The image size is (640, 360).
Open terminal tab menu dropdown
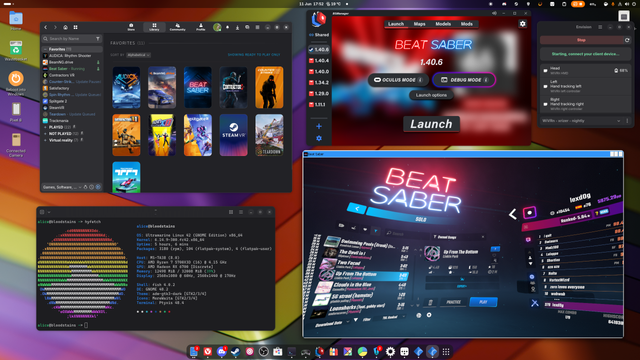point(49,212)
